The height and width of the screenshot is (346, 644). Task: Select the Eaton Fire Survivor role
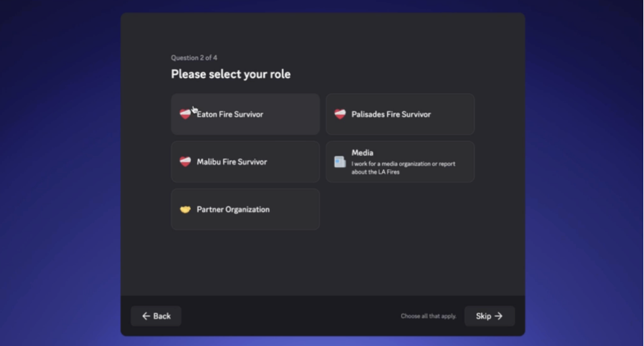[246, 114]
